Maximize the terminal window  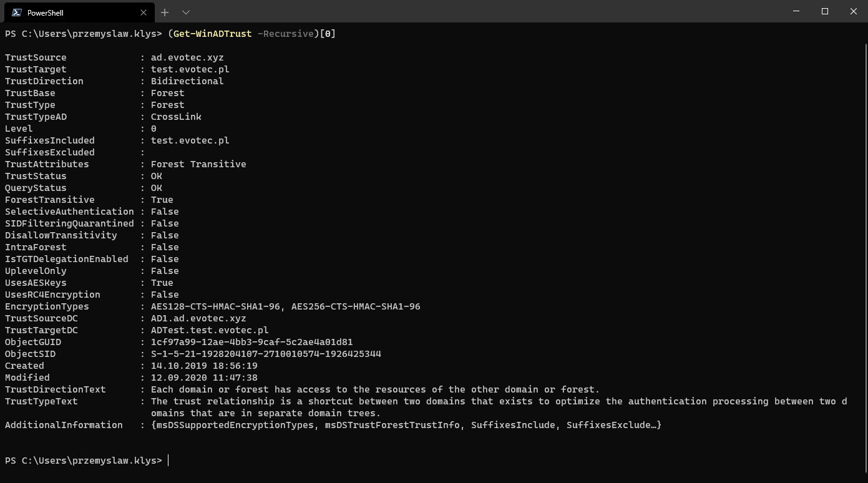[825, 11]
